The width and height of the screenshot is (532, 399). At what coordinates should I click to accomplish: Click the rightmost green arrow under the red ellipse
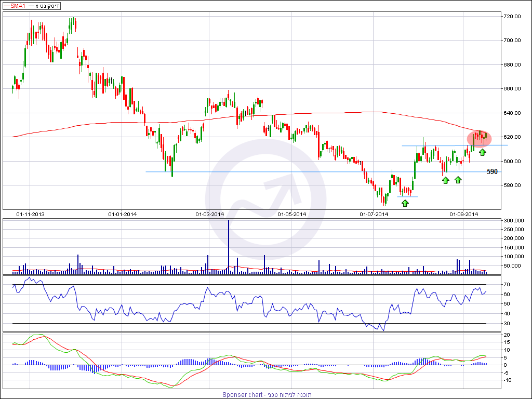(483, 152)
